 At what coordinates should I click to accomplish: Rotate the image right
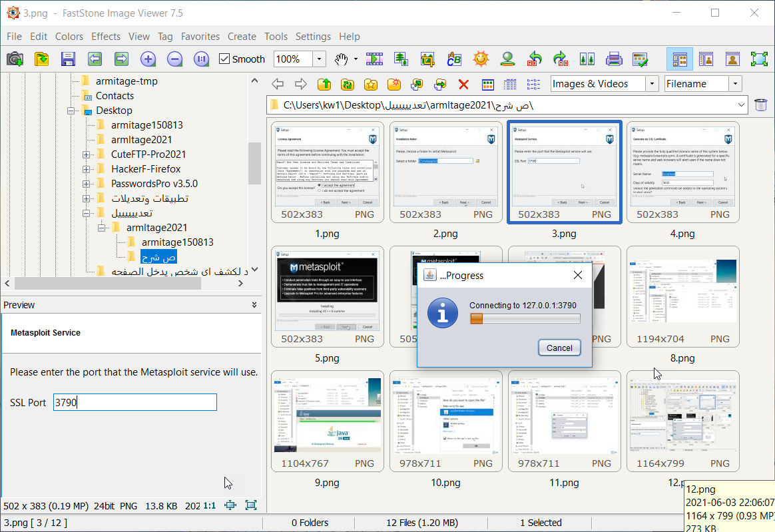(560, 59)
